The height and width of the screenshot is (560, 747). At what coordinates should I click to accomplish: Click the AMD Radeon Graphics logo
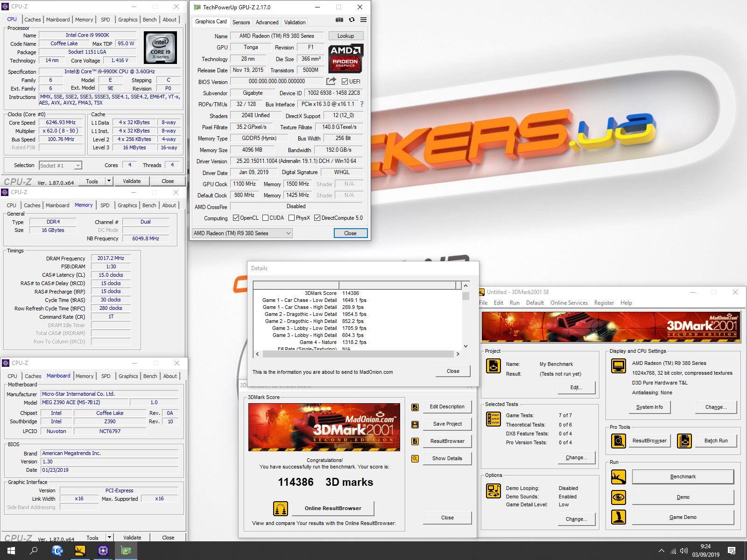345,58
